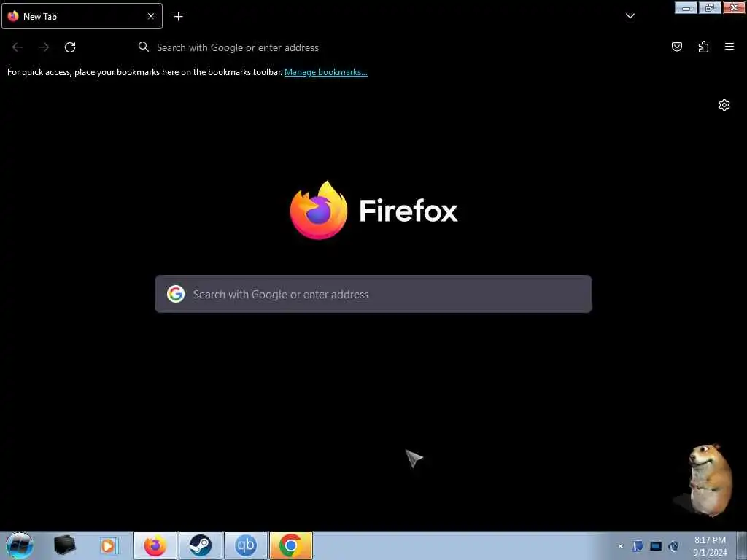Click the back navigation arrow
The image size is (747, 560).
coord(18,47)
